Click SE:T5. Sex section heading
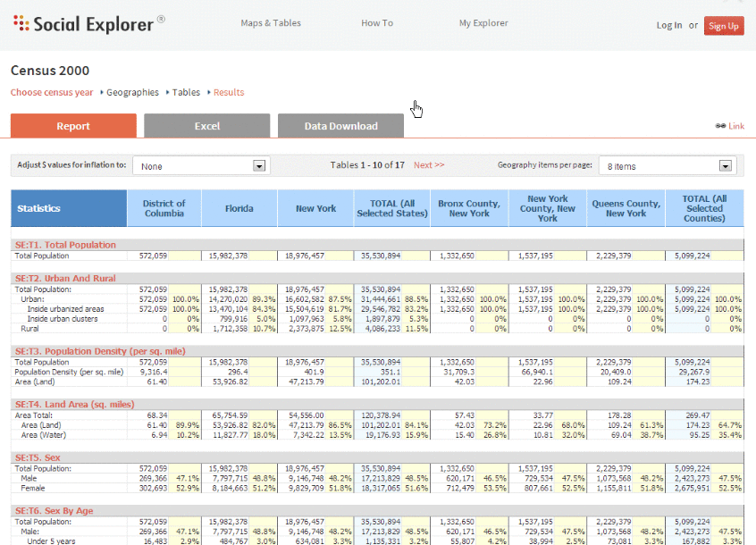Screen dimensions: 756x545 click(x=38, y=457)
